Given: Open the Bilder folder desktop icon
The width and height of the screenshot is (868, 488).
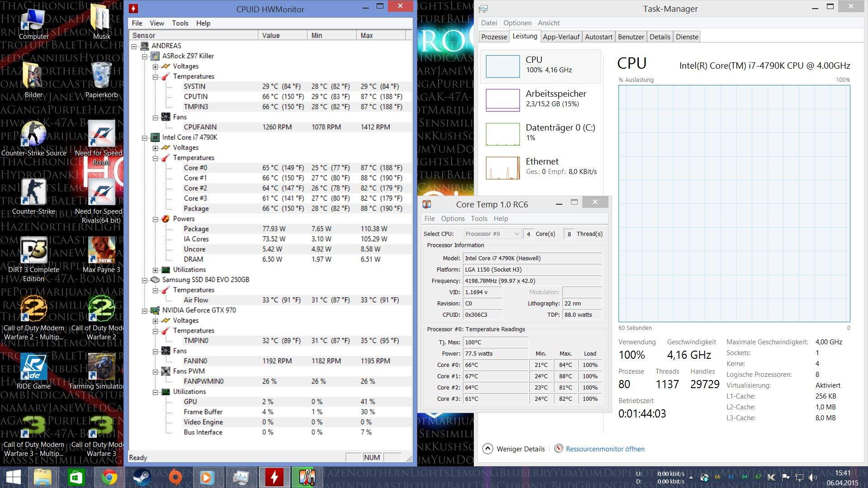Looking at the screenshot, I should [x=33, y=80].
